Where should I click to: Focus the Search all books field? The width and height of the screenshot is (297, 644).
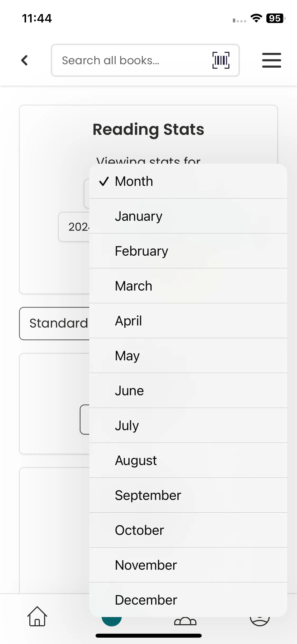(x=132, y=61)
